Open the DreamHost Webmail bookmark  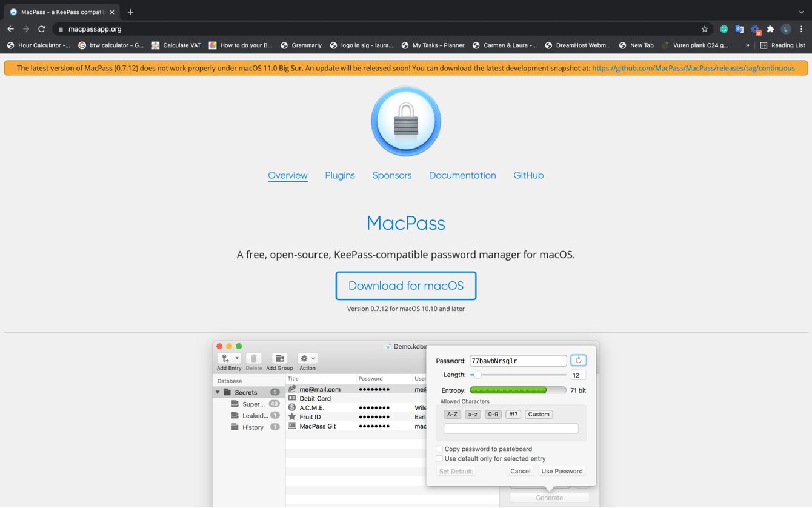577,45
